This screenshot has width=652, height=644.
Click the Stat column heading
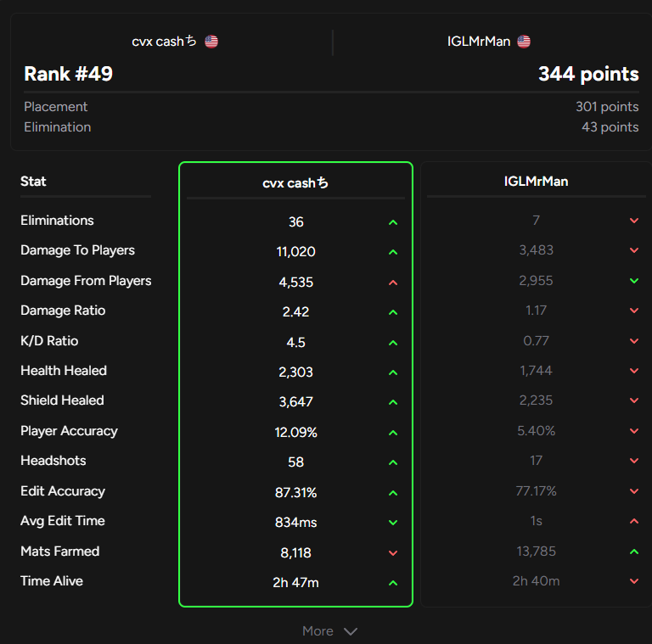pos(33,182)
